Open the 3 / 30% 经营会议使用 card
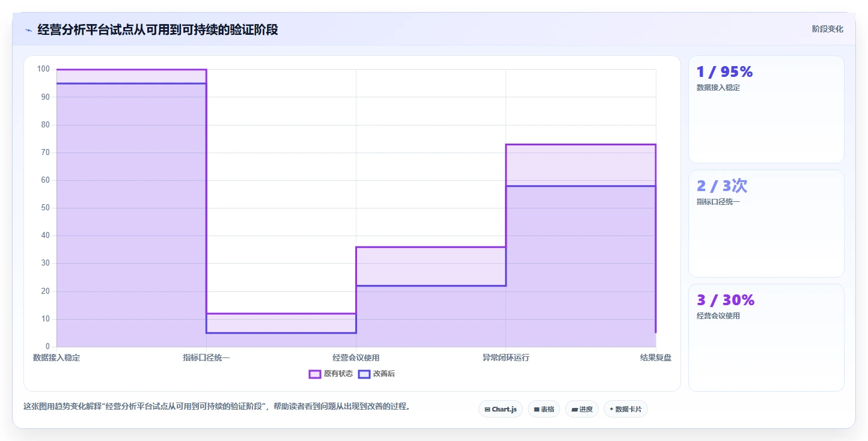The width and height of the screenshot is (868, 441). 766,337
